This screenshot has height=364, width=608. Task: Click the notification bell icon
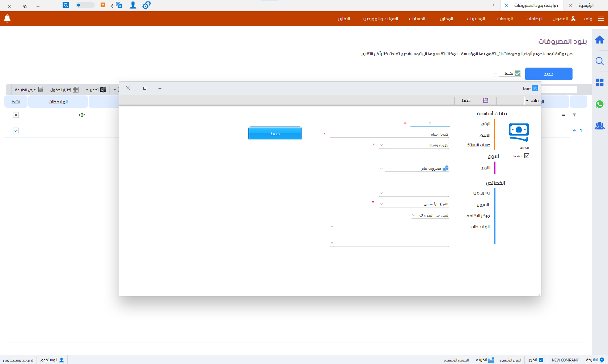7,18
